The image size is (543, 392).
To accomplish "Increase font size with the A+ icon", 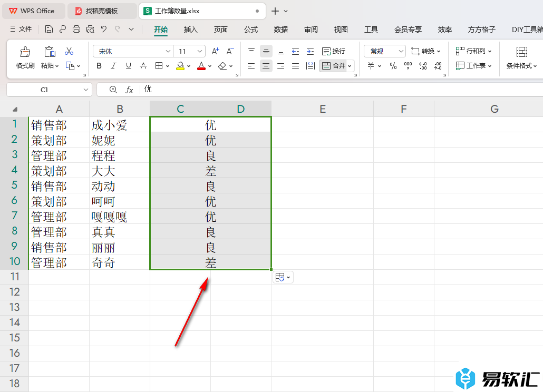I will (215, 51).
